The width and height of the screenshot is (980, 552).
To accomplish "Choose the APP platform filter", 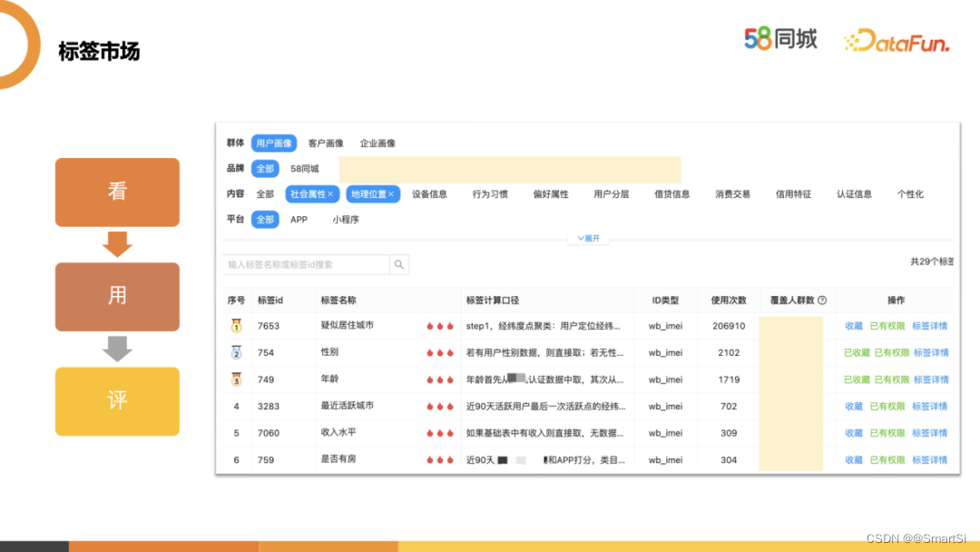I will (299, 220).
